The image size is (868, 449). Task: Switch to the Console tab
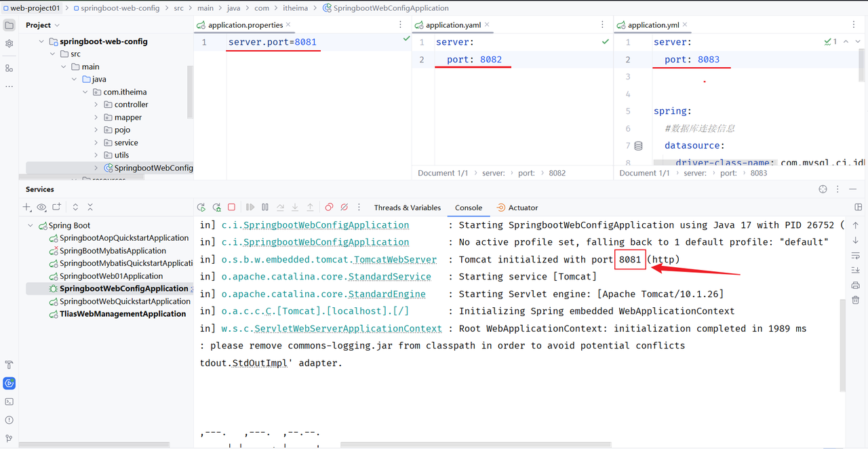(x=469, y=208)
